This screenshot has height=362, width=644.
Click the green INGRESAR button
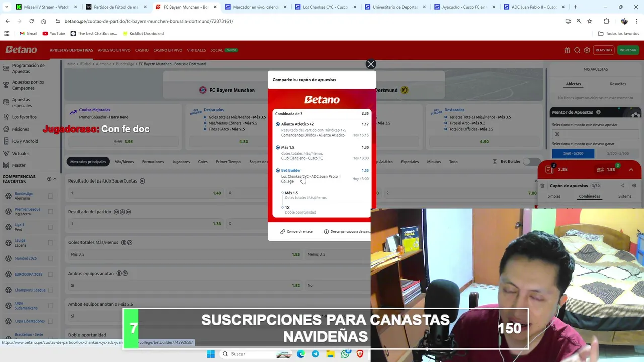tap(628, 50)
